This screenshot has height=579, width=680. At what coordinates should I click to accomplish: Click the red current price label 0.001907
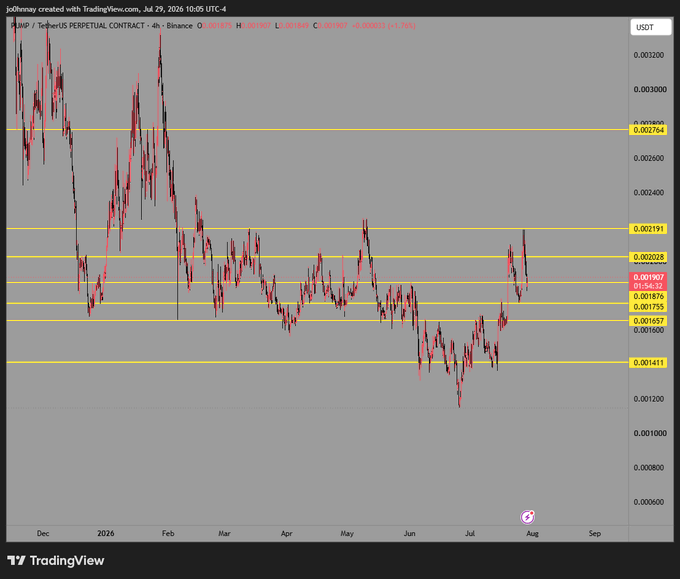tap(648, 277)
